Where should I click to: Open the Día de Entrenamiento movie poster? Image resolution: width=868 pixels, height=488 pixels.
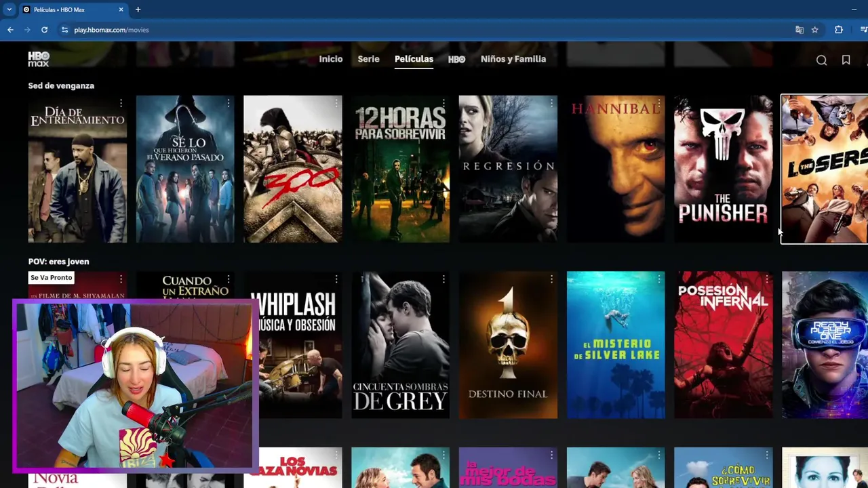point(77,169)
